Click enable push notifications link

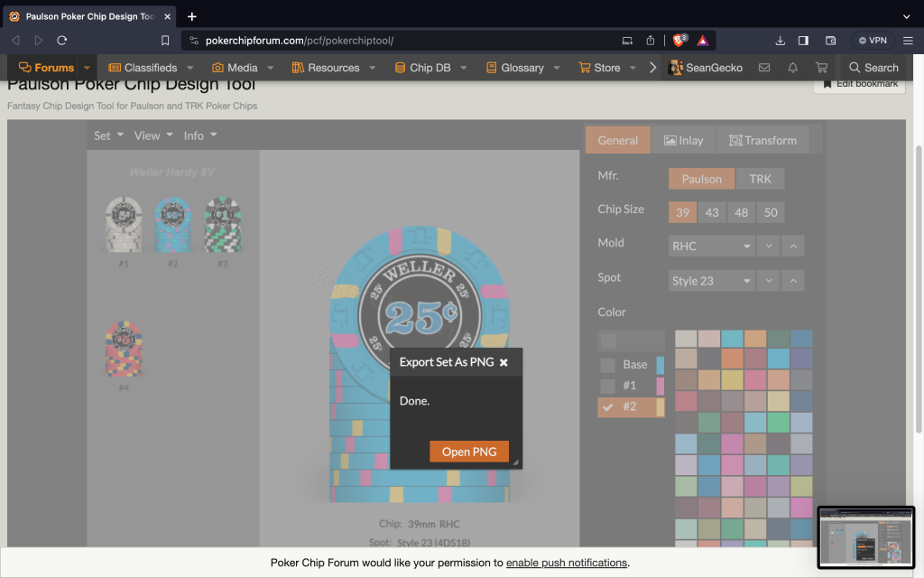[x=567, y=563]
